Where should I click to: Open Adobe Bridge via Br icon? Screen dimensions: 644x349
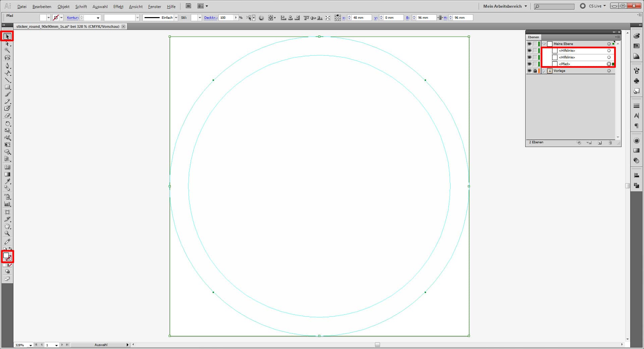point(189,6)
